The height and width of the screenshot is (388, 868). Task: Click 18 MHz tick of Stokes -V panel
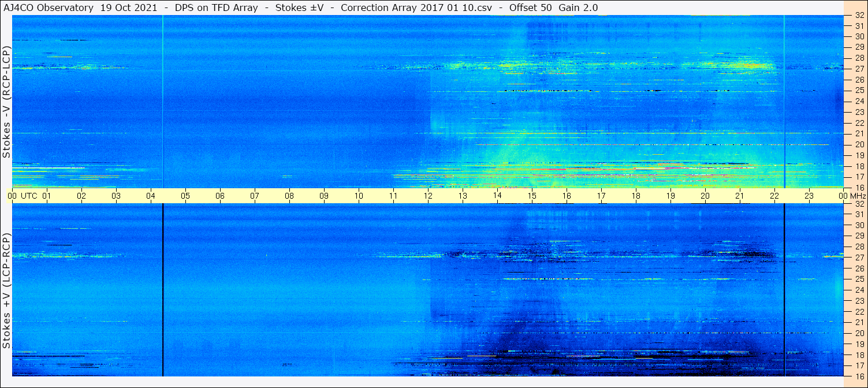(859, 166)
